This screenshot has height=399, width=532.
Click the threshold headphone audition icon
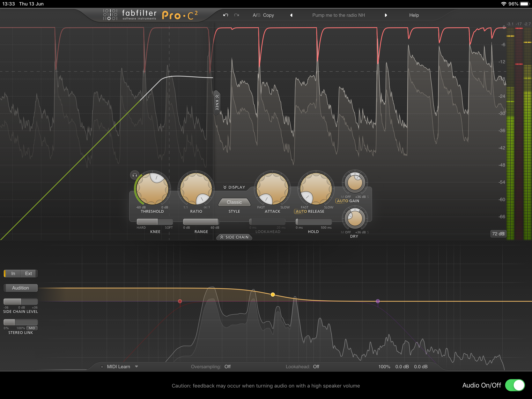point(135,175)
